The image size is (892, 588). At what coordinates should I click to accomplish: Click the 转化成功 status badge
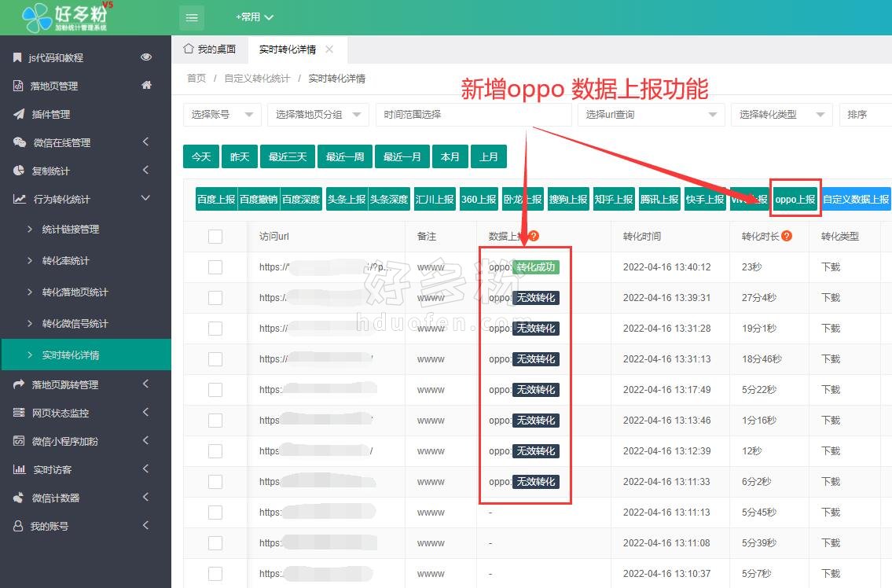(536, 267)
